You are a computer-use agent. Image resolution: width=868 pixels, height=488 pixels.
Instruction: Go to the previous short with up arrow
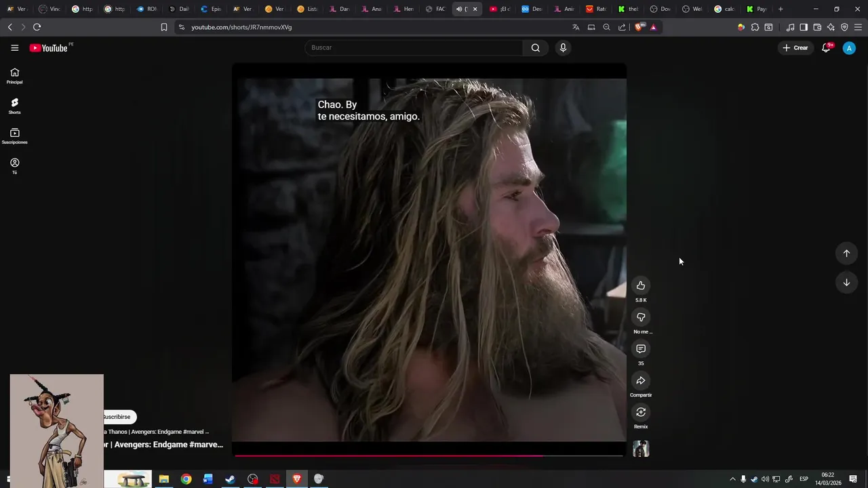point(846,253)
